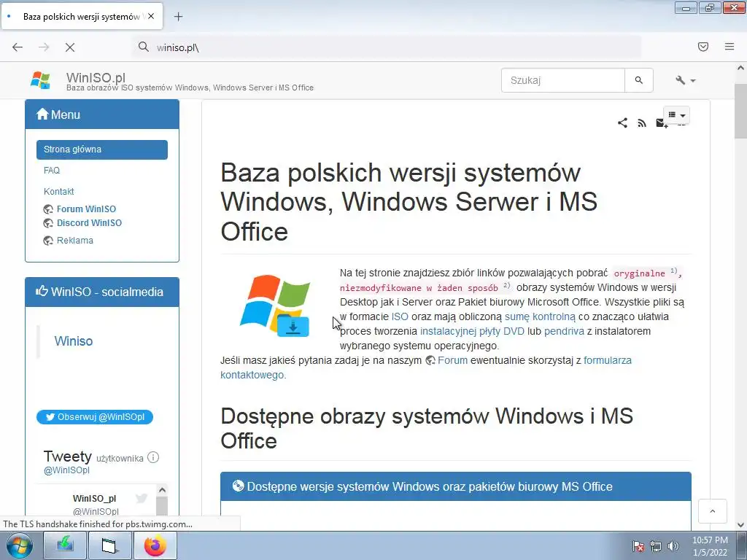747x560 pixels.
Task: Open the ISO link in the paragraph
Action: point(400,316)
